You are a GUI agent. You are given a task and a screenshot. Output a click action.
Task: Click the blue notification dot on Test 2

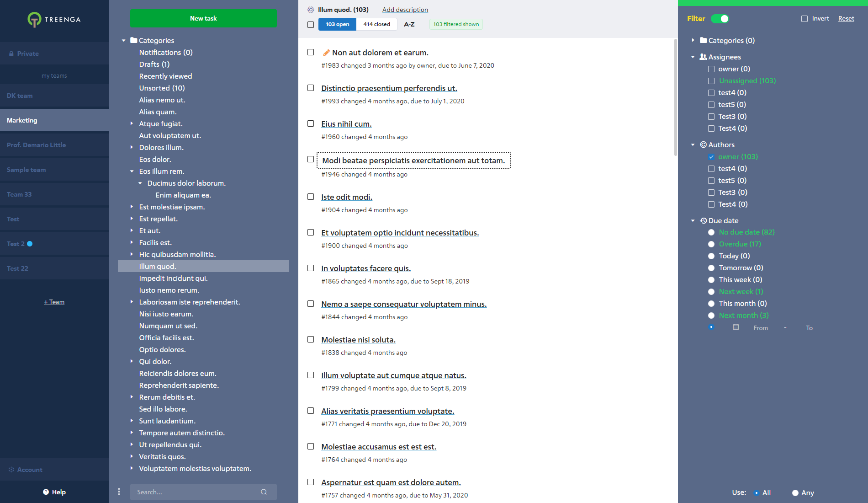[x=30, y=244]
